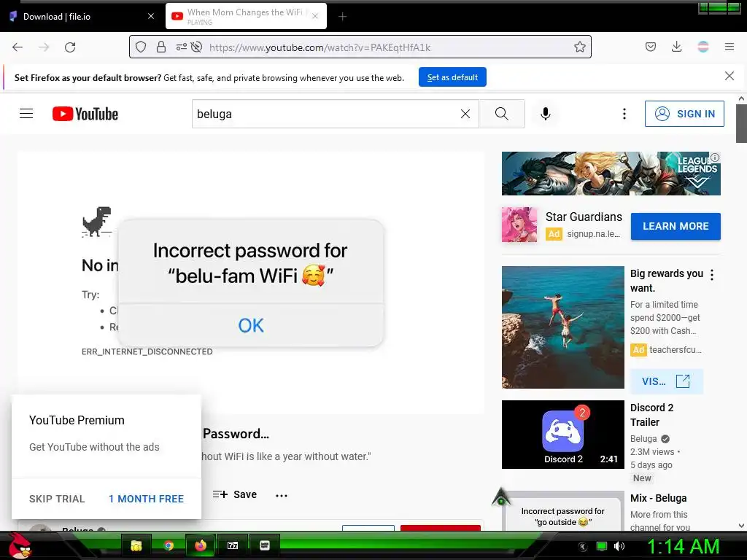This screenshot has width=747, height=560.
Task: Click the 1:14 AM taskbar clock
Action: tap(683, 547)
